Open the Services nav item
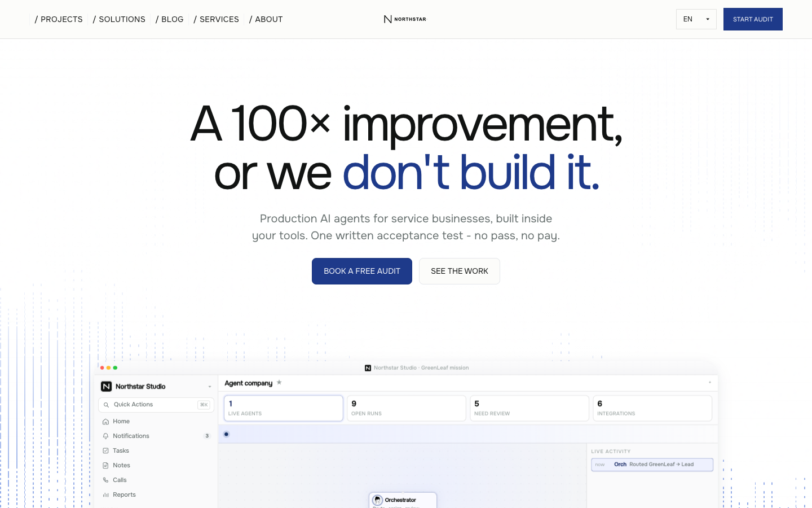This screenshot has width=812, height=508. 217,19
